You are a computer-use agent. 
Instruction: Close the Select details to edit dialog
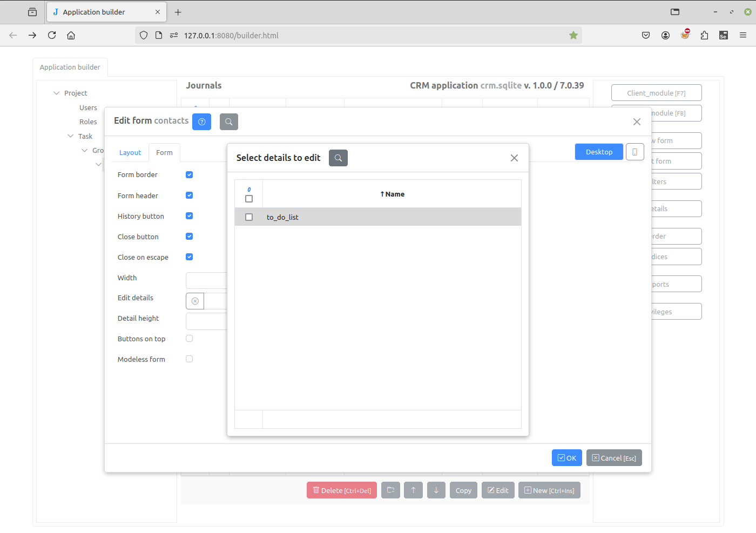coord(514,158)
